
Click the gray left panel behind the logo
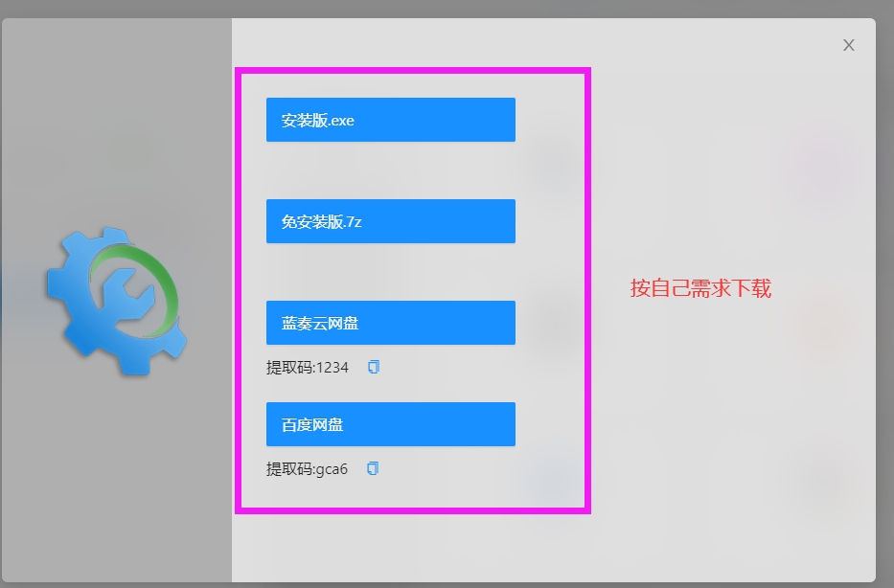(115, 479)
